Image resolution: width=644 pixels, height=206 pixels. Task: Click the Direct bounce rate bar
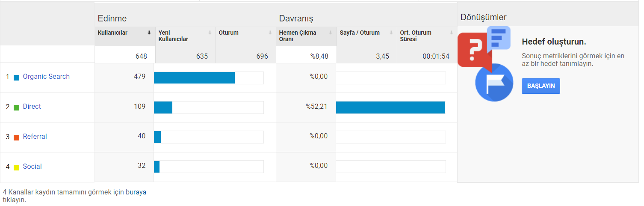[x=391, y=107]
